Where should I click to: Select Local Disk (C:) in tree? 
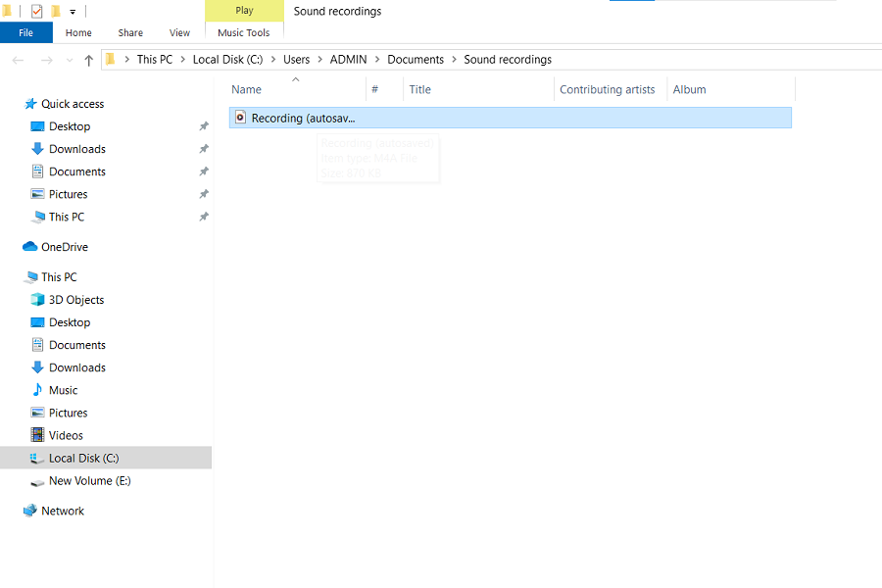(x=83, y=458)
